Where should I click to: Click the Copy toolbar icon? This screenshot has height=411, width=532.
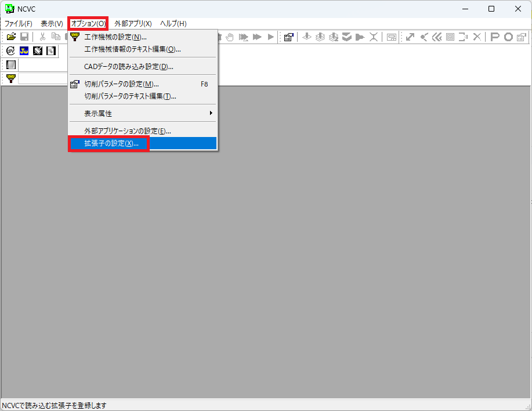pos(55,37)
